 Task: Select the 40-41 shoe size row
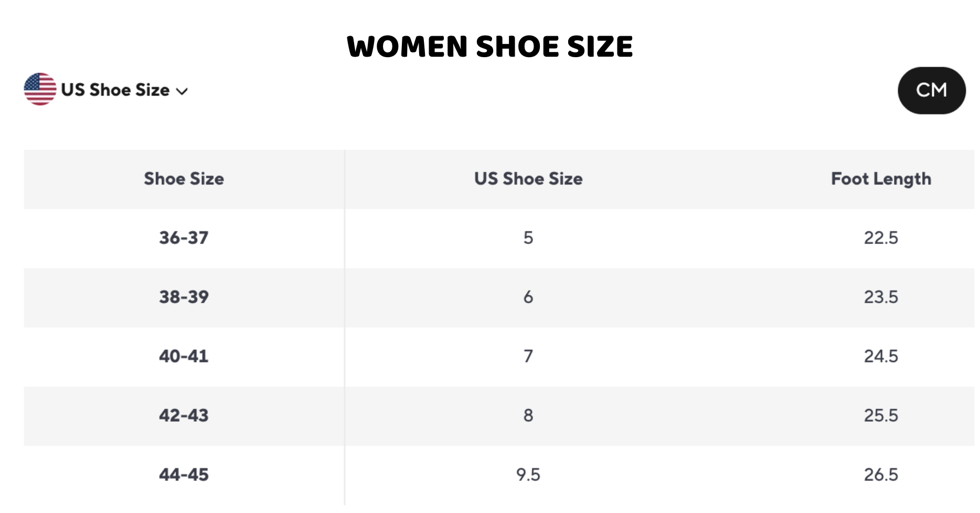coord(184,357)
